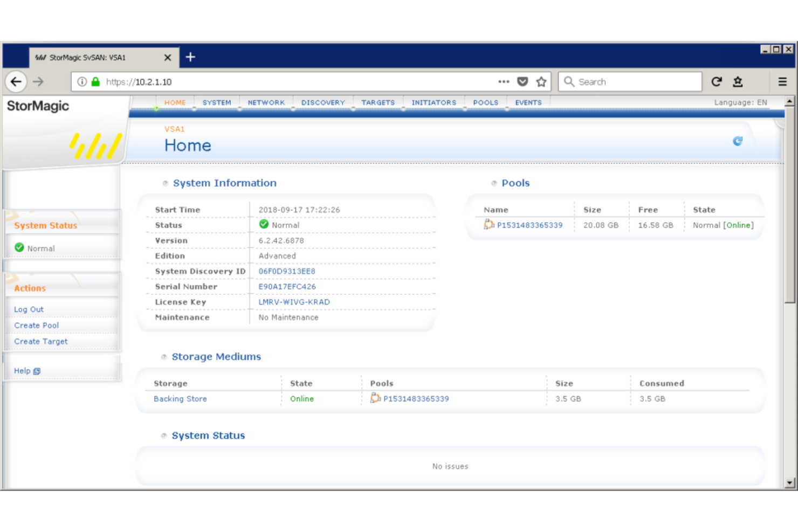Click the StorMagic logo
Image resolution: width=798 pixels, height=532 pixels.
tap(37, 106)
